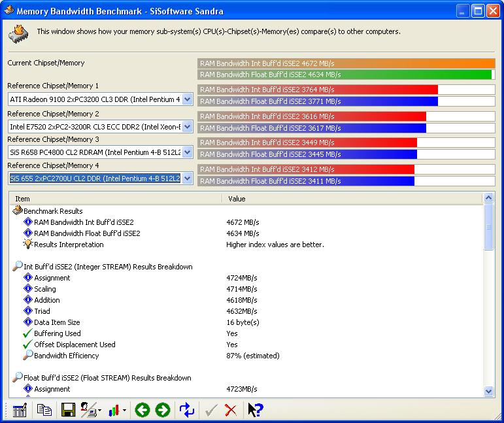The width and height of the screenshot is (504, 423).
Task: Go forward with the green right arrow
Action: [163, 410]
